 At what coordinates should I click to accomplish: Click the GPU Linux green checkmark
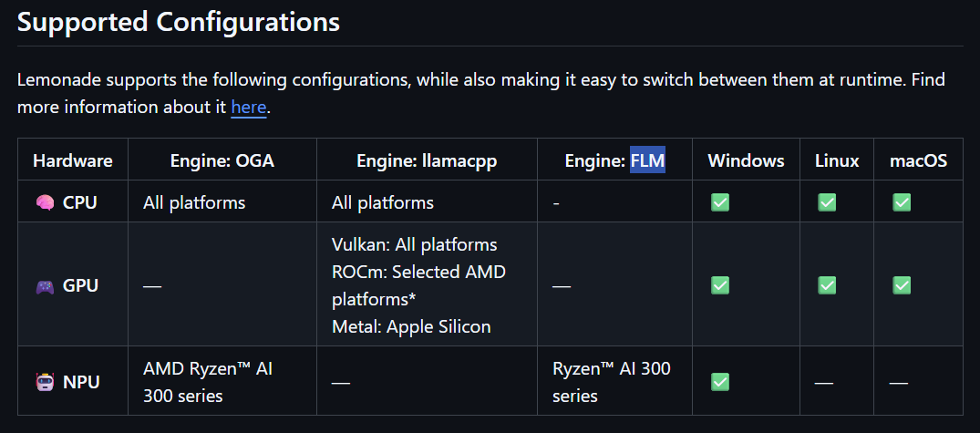[827, 285]
